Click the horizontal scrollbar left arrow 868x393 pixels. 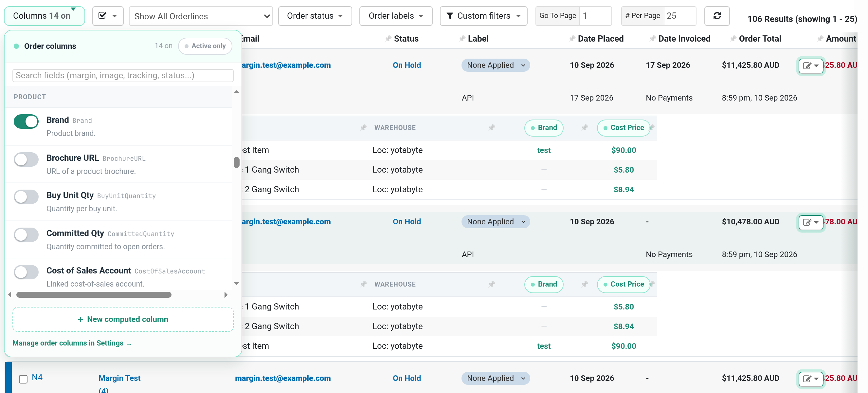coord(10,295)
